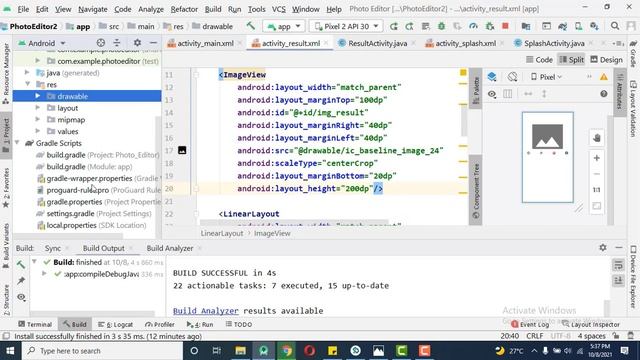
Task: Click the Windows search box
Action: (103, 351)
